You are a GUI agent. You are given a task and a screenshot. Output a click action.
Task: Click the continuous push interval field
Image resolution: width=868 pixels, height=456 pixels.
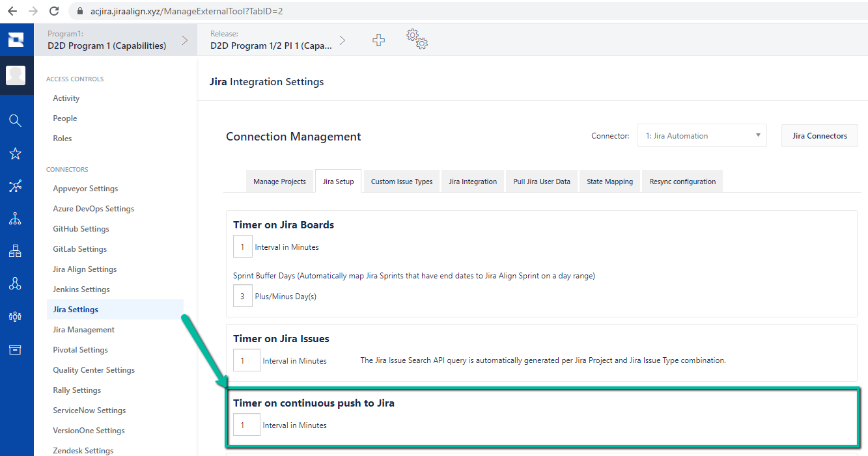[x=247, y=425]
